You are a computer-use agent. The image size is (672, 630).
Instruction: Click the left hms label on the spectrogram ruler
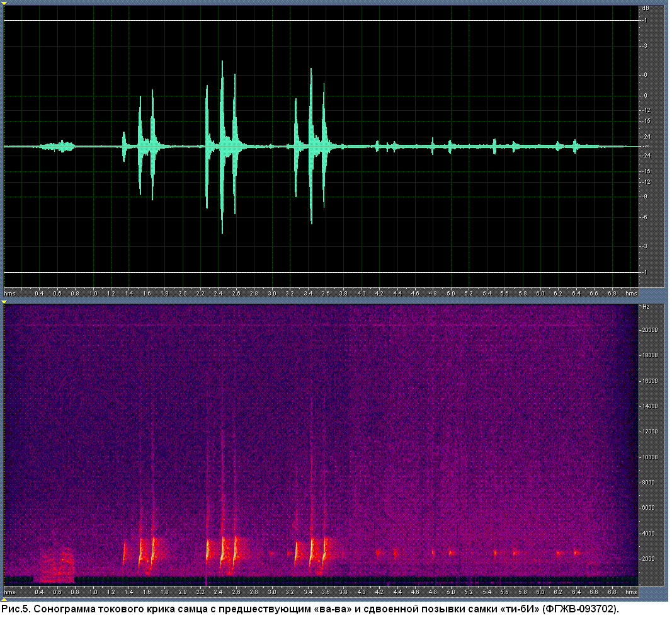[x=9, y=592]
